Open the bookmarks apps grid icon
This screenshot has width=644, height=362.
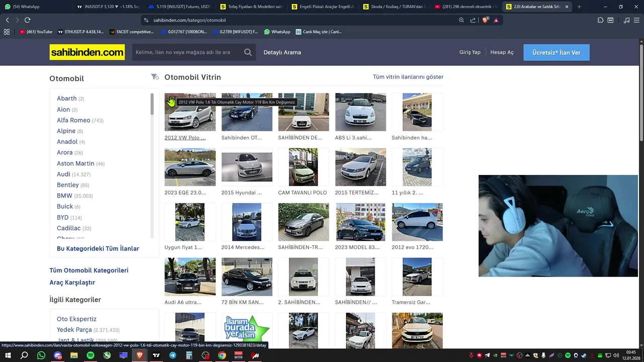(7, 32)
